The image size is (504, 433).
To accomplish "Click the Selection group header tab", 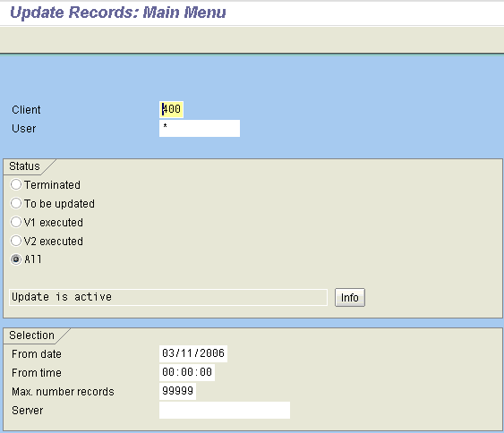I will point(31,335).
